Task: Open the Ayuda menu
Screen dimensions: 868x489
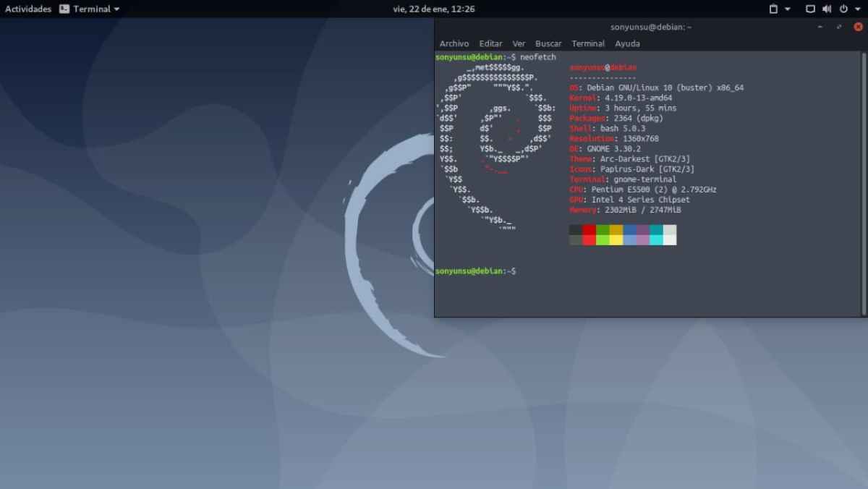Action: 627,43
